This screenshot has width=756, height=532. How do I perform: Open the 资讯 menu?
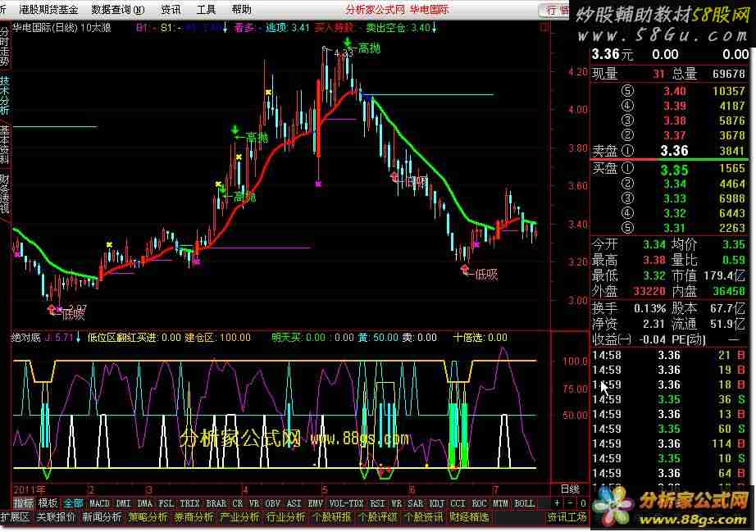click(171, 10)
